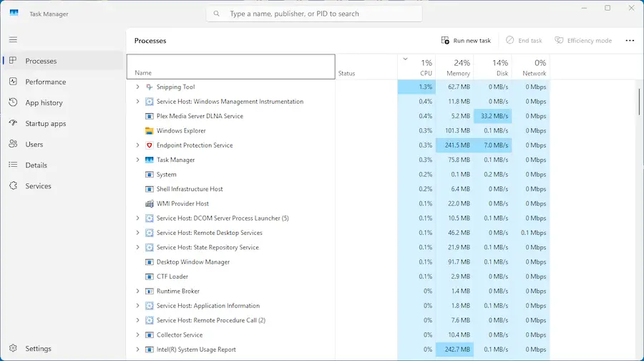
Task: Click the Shell Infrastructure Host icon
Action: pos(149,189)
